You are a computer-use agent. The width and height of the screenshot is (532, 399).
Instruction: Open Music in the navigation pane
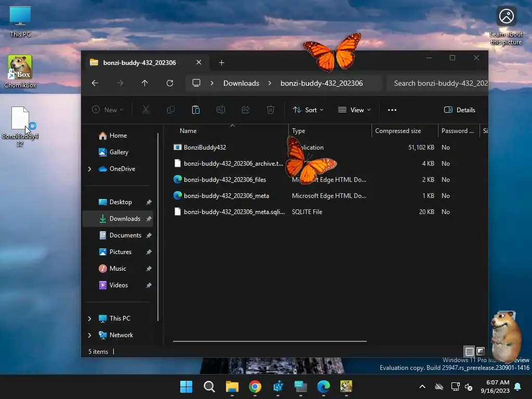tap(118, 269)
